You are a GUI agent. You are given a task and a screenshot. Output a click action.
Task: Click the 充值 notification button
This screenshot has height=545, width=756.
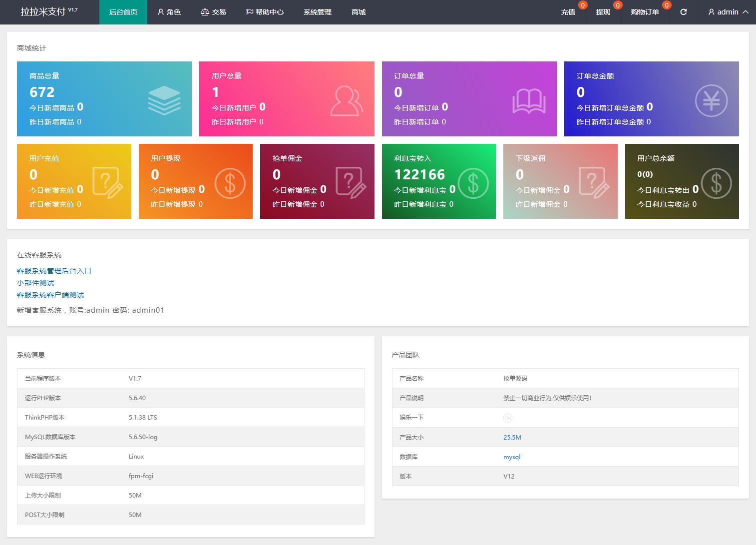(x=568, y=12)
